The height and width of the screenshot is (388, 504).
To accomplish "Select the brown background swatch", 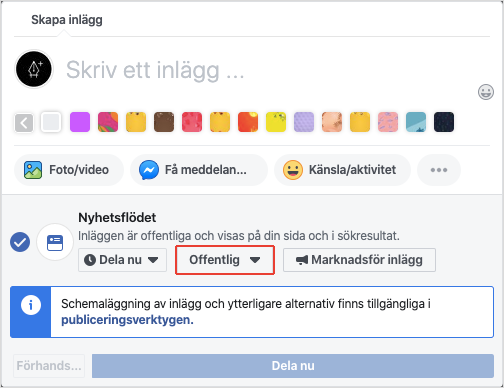I will [164, 122].
